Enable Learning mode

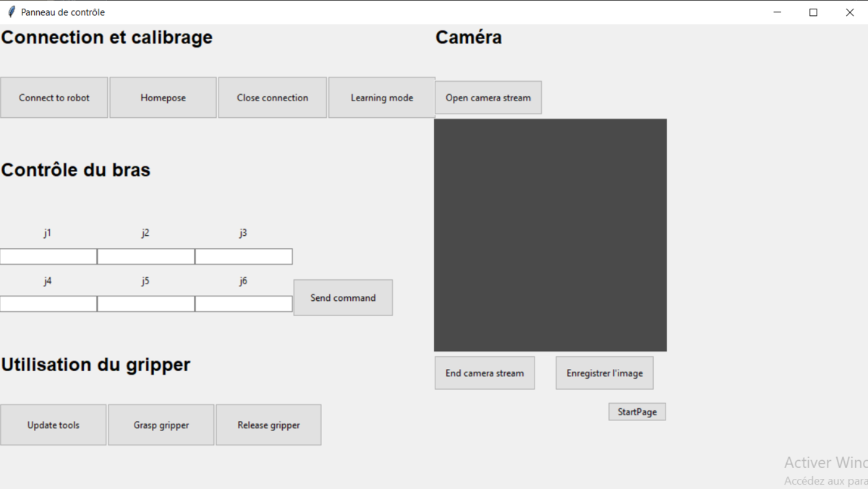pyautogui.click(x=382, y=98)
